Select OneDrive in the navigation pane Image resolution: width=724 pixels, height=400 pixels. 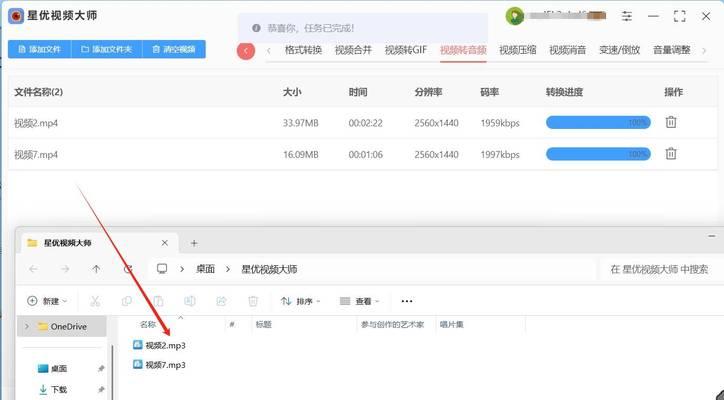(68, 327)
